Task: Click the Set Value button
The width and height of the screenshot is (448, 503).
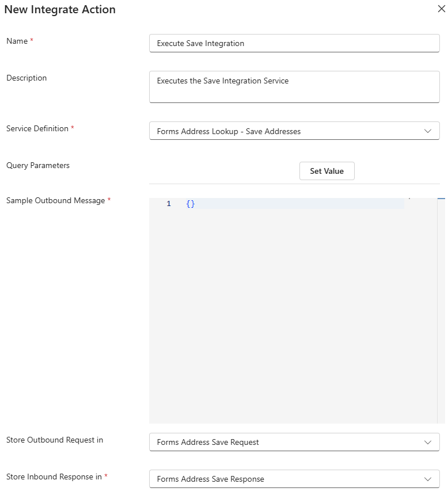Action: click(x=326, y=171)
